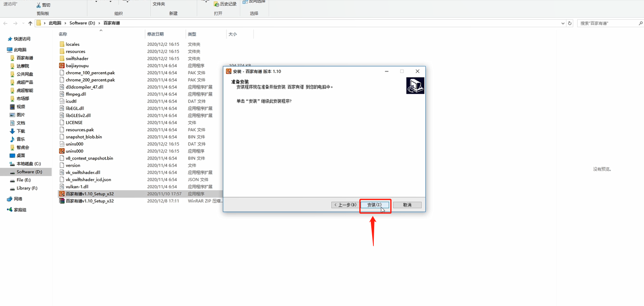Screen dimensions: 644x306
Task: Open the address bar history dropdown
Action: (564, 23)
